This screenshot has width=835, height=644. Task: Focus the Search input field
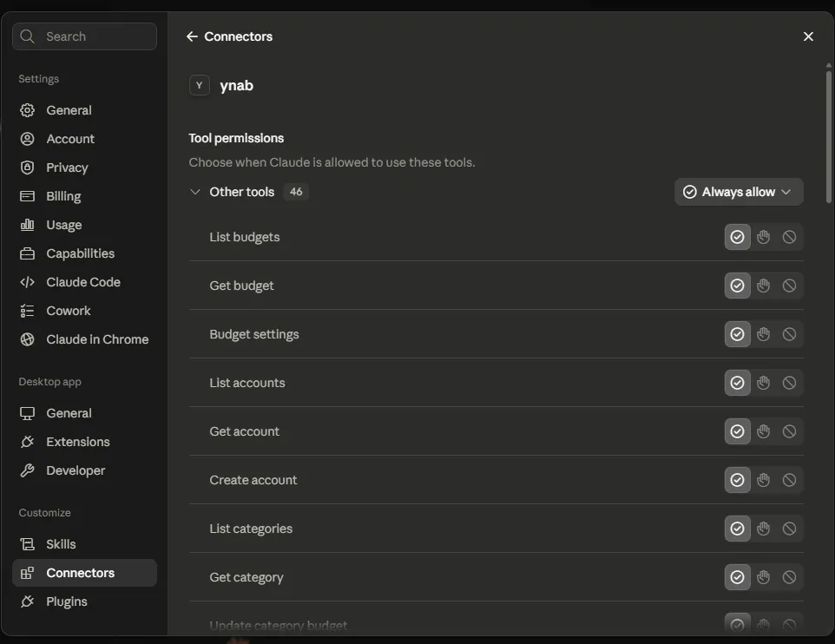click(x=84, y=36)
